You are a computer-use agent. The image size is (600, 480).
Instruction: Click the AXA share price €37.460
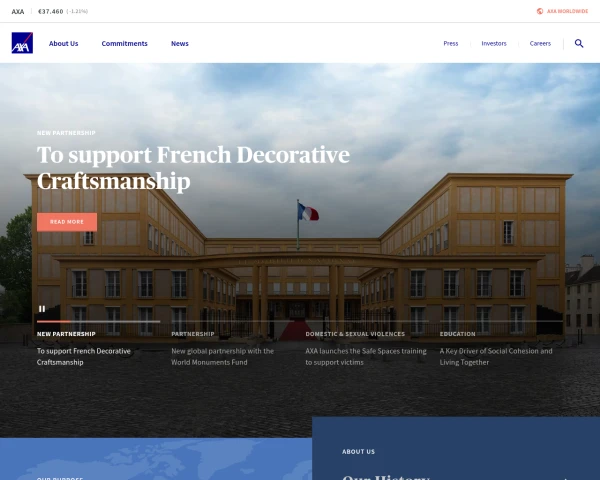click(x=51, y=11)
